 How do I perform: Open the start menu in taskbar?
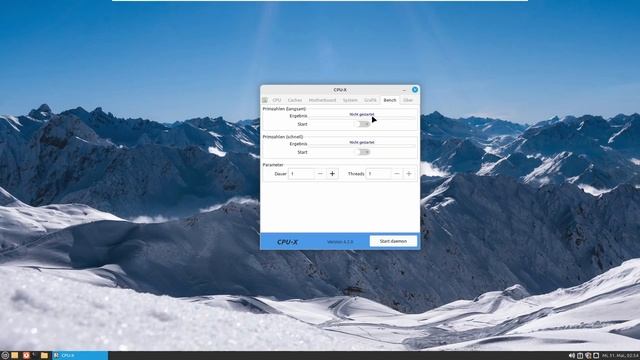coord(5,356)
